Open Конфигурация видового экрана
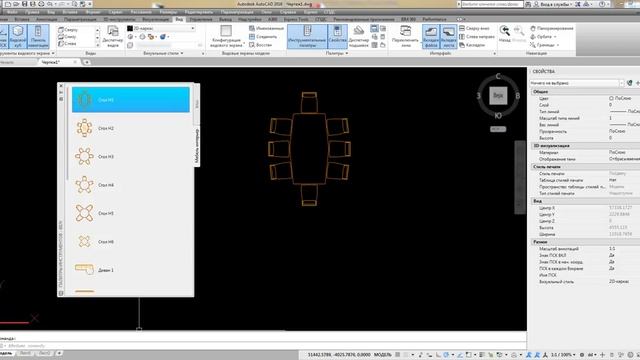 pyautogui.click(x=226, y=37)
